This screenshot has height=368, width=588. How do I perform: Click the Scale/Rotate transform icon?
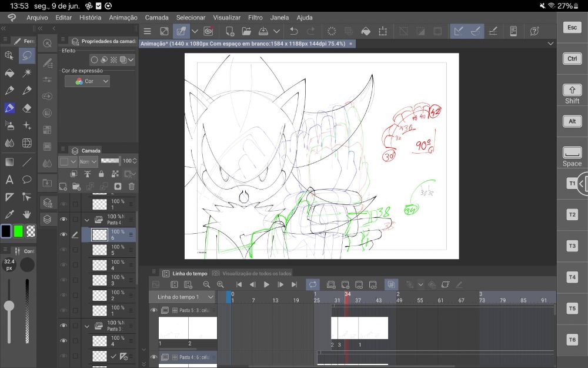383,31
